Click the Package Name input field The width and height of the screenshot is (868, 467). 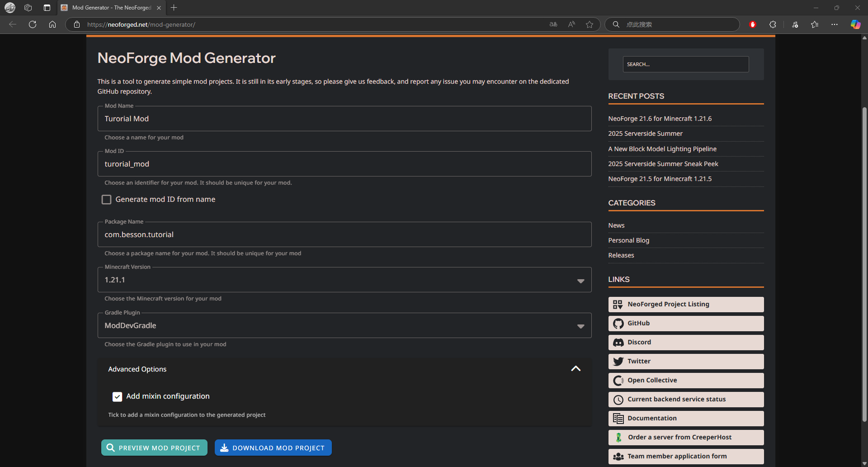point(344,234)
